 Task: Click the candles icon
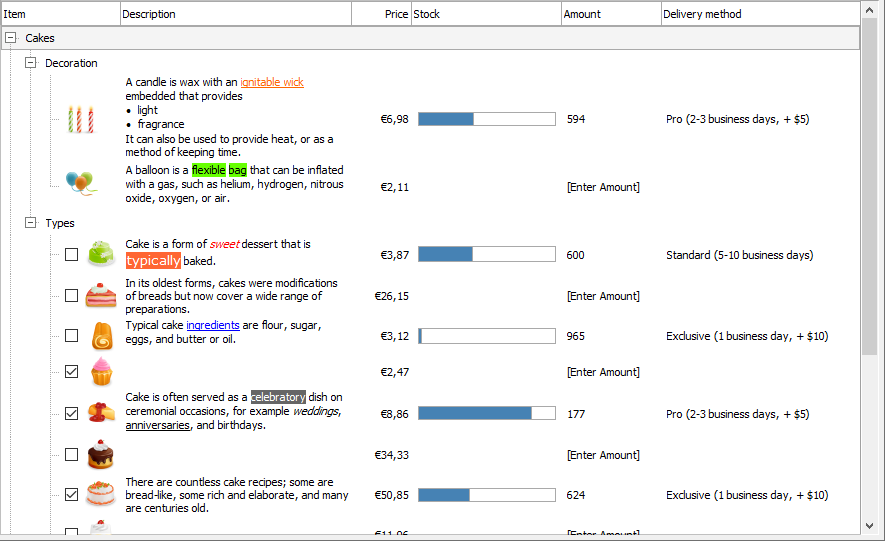click(80, 119)
